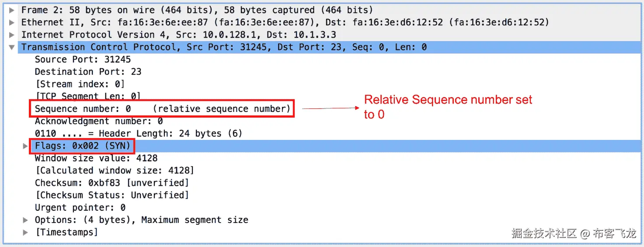This screenshot has width=644, height=247.
Task: Collapse the Transmission Control Protocol section
Action: point(12,47)
